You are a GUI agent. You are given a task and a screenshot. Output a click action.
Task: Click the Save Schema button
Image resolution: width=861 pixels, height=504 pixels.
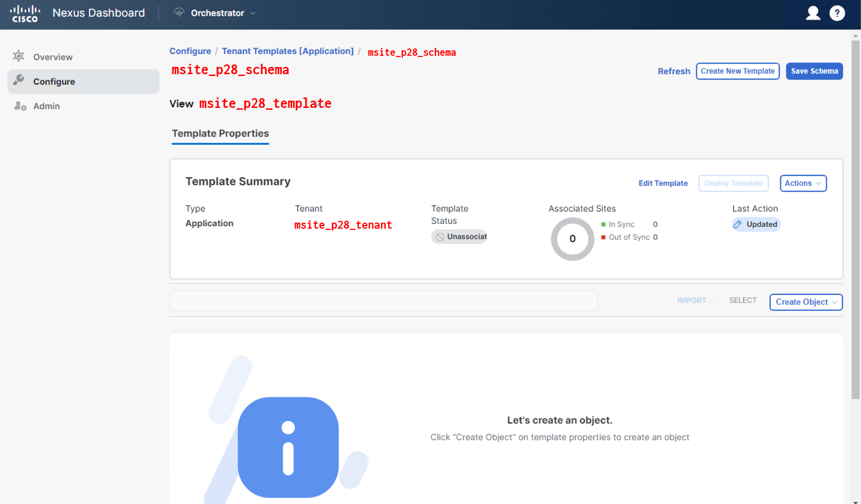814,71
